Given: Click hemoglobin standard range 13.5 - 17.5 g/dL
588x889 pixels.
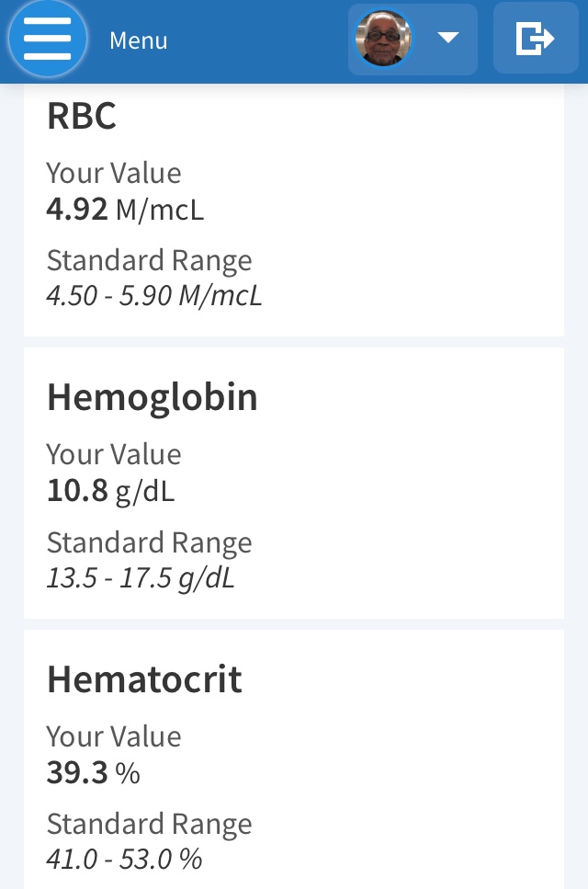Looking at the screenshot, I should [x=141, y=578].
